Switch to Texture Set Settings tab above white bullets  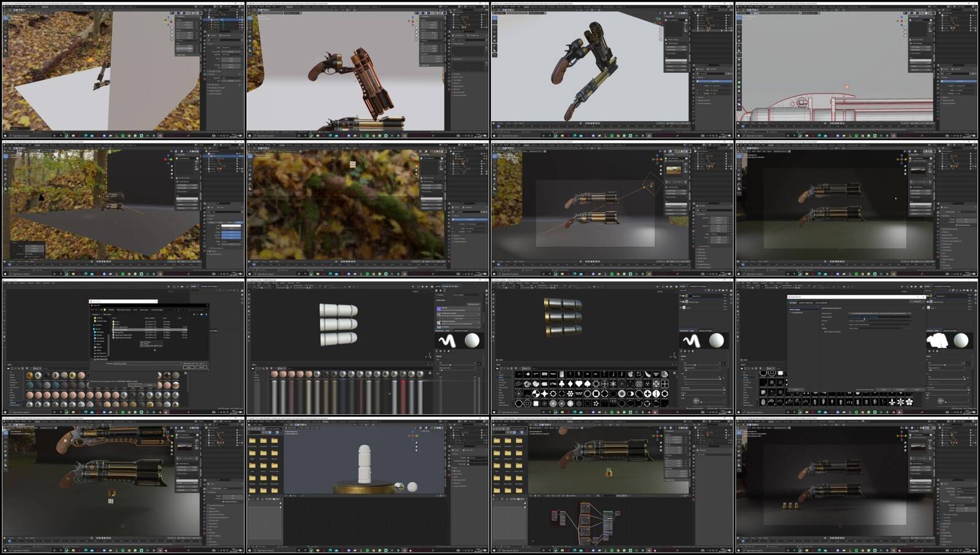450,286
